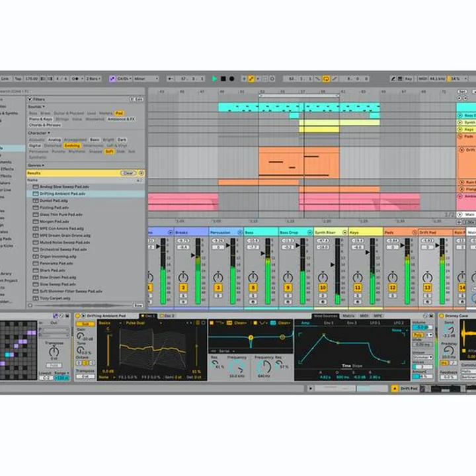The image size is (476, 476).
Task: Arm the round Arrangement Record button
Action: tap(231, 79)
